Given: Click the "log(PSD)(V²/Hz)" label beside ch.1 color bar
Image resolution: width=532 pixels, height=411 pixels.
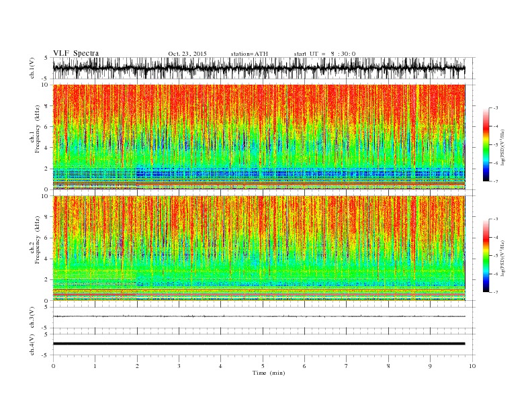Looking at the screenshot, I should (502, 147).
